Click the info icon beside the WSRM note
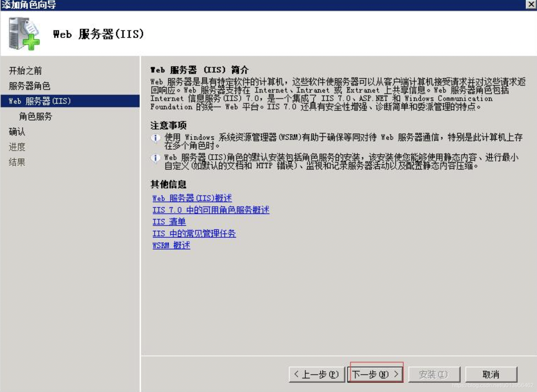Image resolution: width=537 pixels, height=392 pixels. pos(155,138)
